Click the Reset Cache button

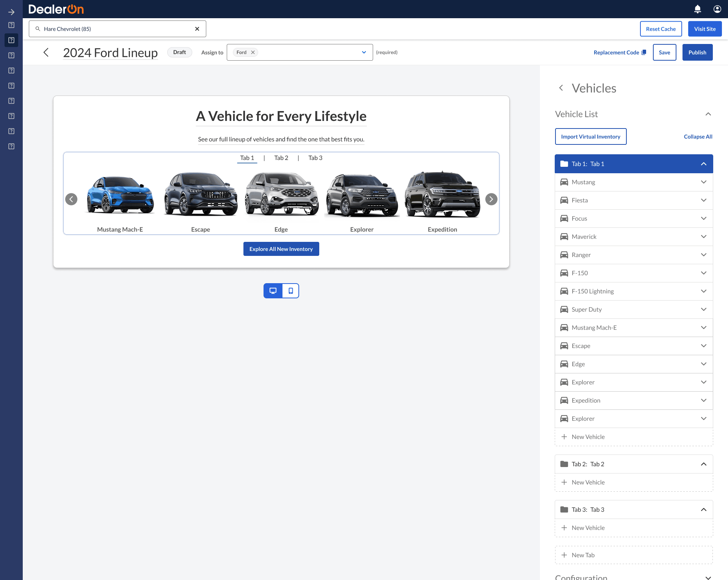661,29
